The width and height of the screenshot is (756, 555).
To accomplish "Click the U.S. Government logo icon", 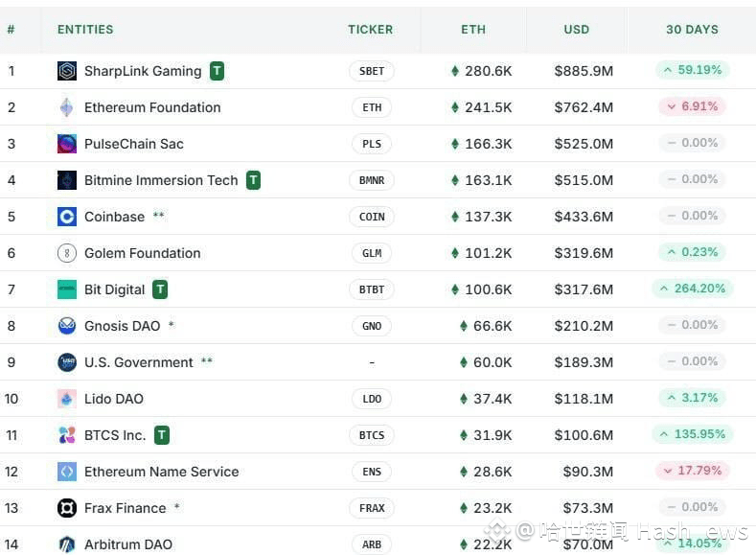I will click(x=66, y=362).
